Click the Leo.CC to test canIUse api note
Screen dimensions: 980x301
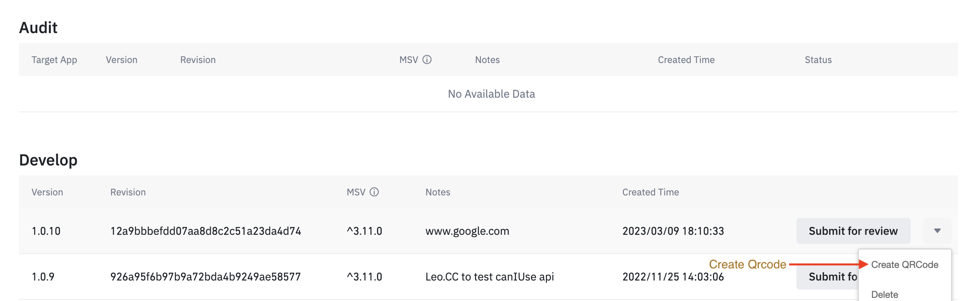point(490,277)
